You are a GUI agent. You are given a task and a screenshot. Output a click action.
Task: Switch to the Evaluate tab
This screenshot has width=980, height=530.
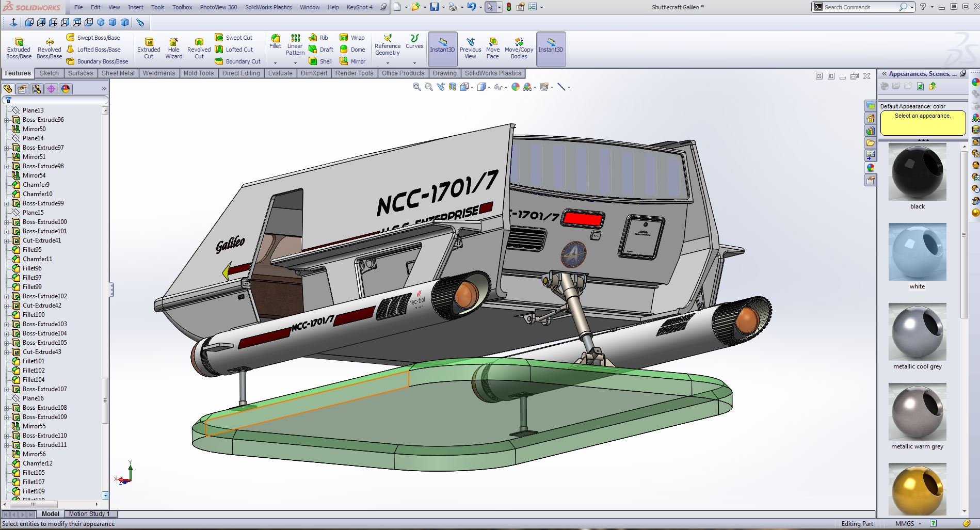click(280, 73)
